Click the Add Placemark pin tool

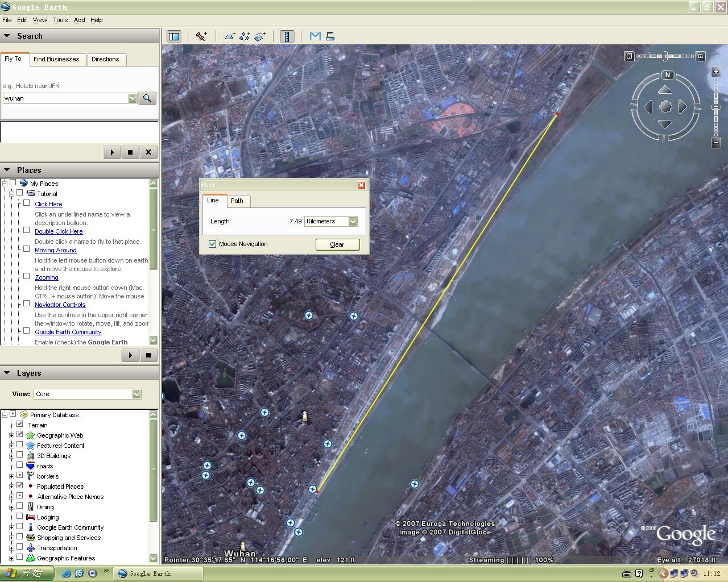(x=201, y=36)
